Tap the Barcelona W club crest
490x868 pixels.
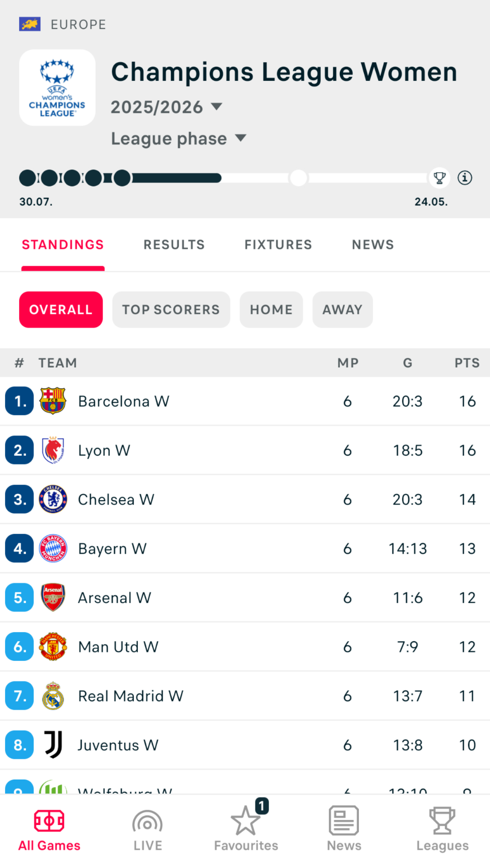pos(53,401)
